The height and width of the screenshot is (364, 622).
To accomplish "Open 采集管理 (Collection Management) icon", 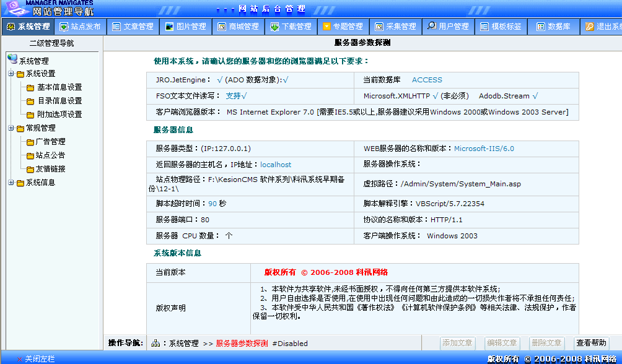I will (x=396, y=27).
